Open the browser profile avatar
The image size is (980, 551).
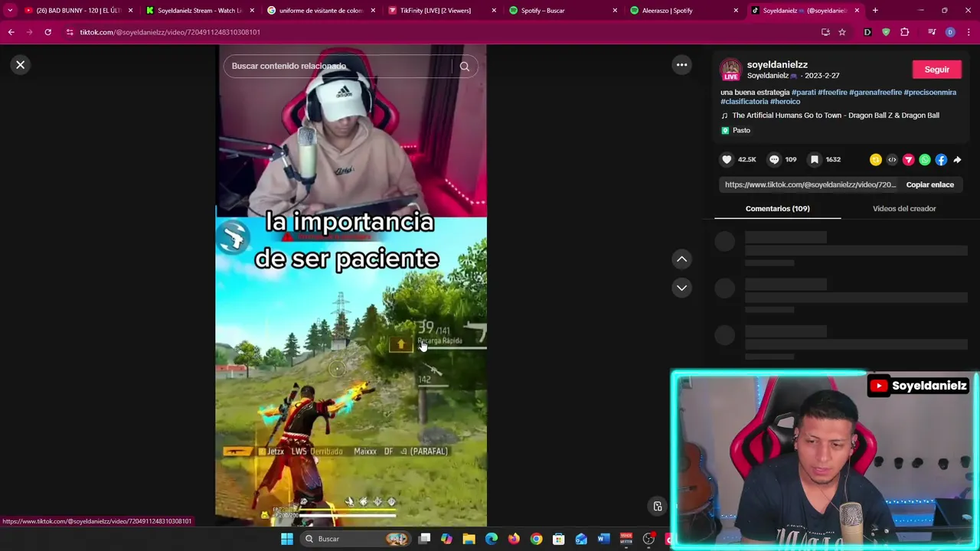[950, 32]
